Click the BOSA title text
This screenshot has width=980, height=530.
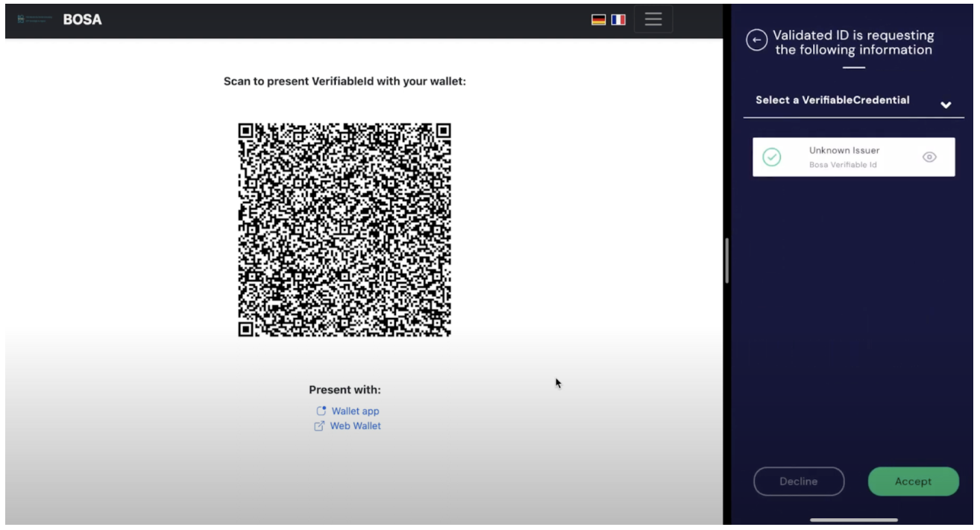click(82, 20)
